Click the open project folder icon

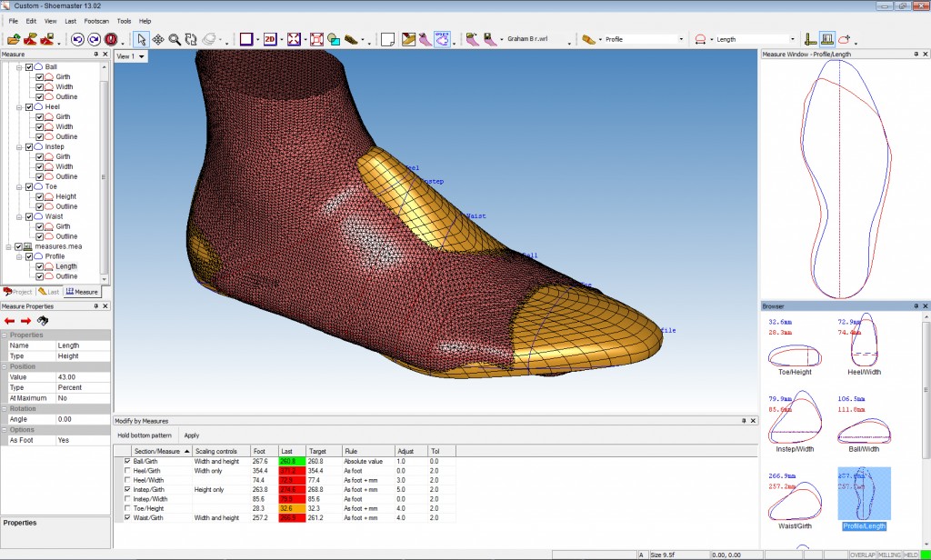tap(14, 39)
